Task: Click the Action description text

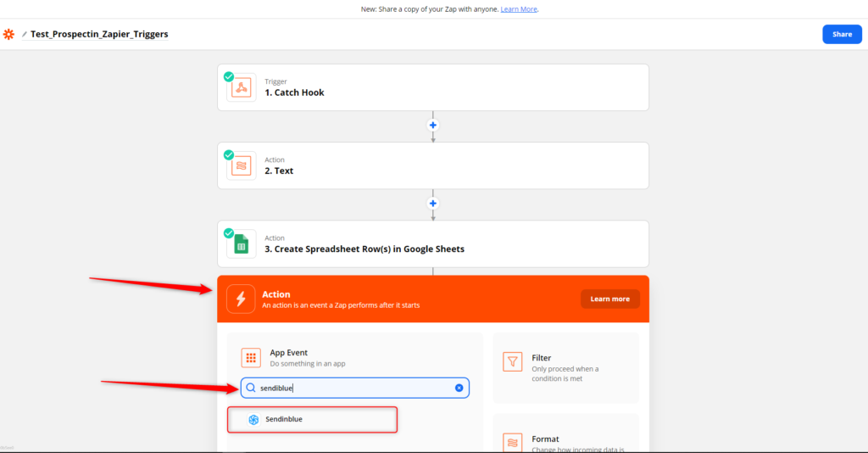Action: (341, 305)
